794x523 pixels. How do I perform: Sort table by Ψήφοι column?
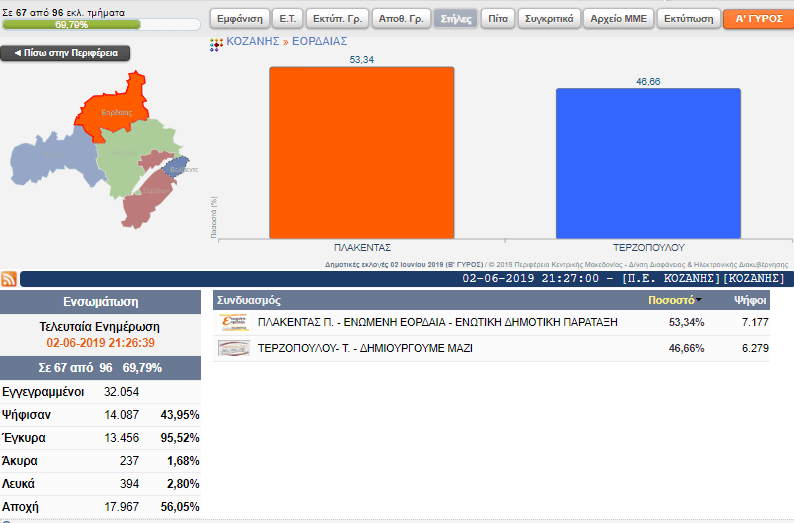coord(750,300)
